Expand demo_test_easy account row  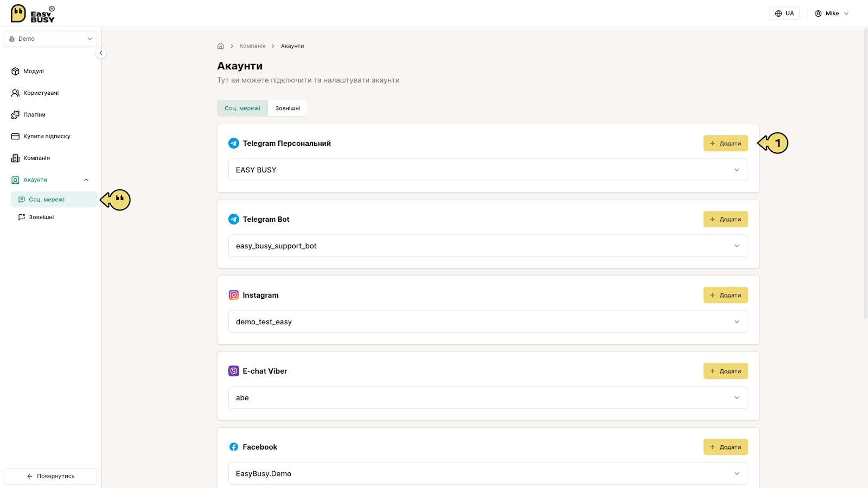(488, 322)
